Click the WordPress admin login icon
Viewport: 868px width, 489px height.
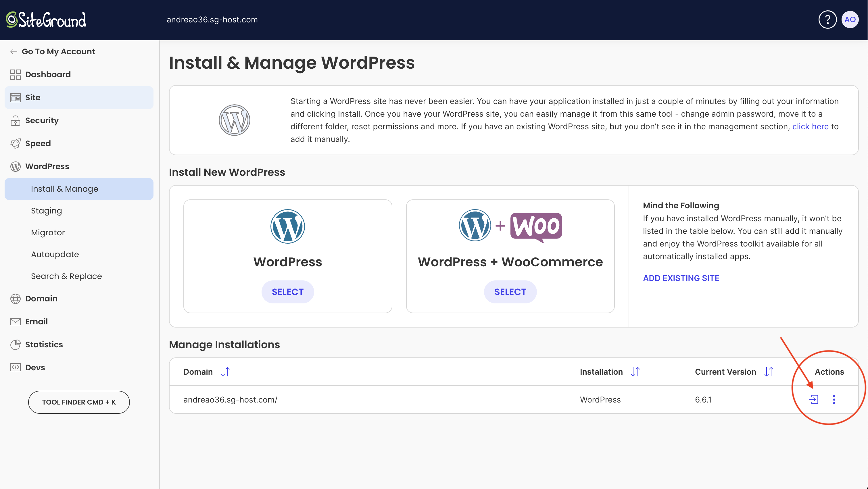(813, 399)
